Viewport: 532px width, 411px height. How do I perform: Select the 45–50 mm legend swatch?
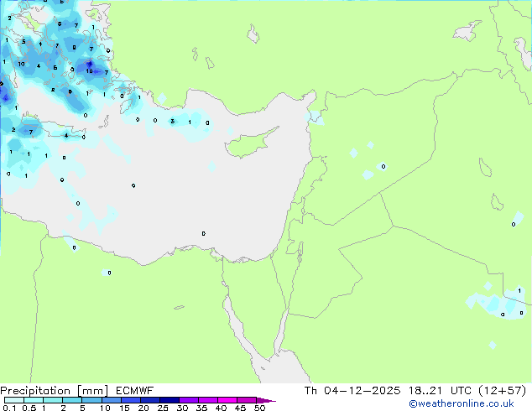(247, 400)
